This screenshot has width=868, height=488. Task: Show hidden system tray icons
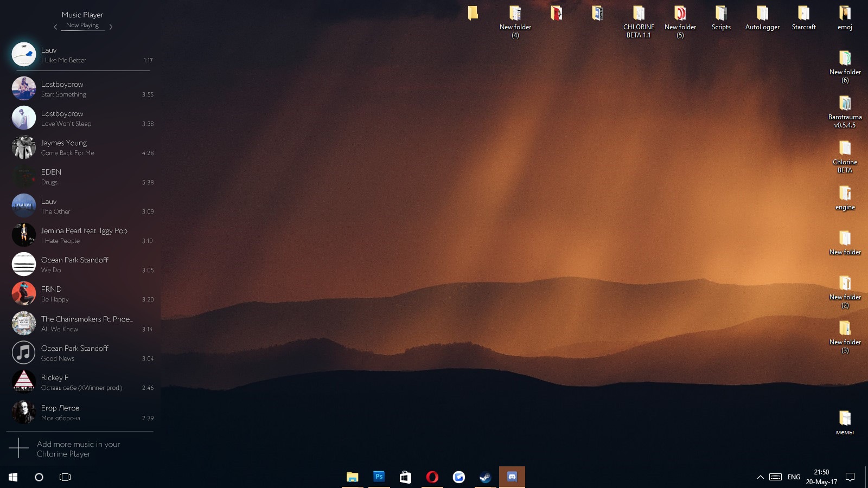tap(760, 477)
